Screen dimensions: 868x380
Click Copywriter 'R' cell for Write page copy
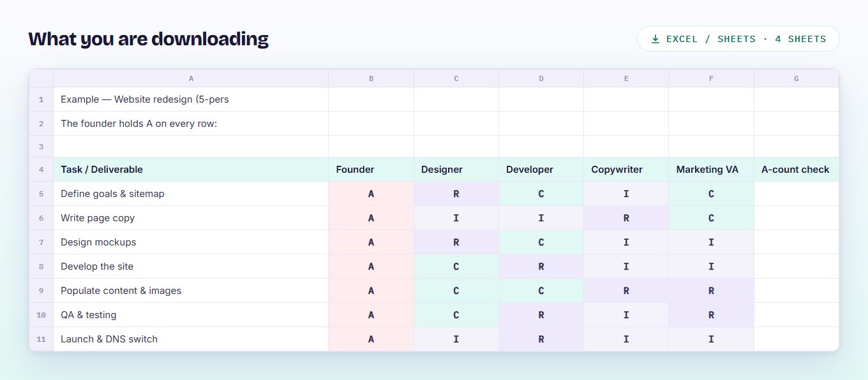click(626, 218)
